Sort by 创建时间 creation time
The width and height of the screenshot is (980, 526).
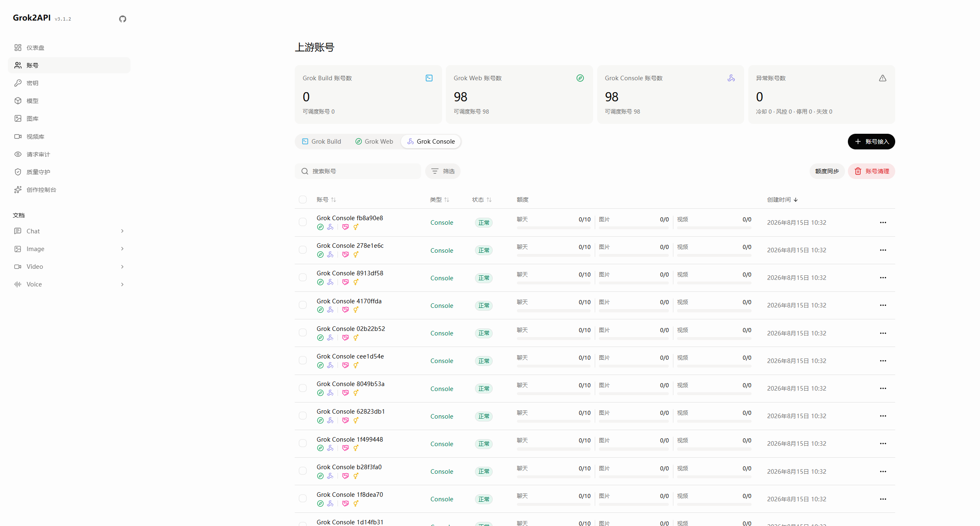782,200
